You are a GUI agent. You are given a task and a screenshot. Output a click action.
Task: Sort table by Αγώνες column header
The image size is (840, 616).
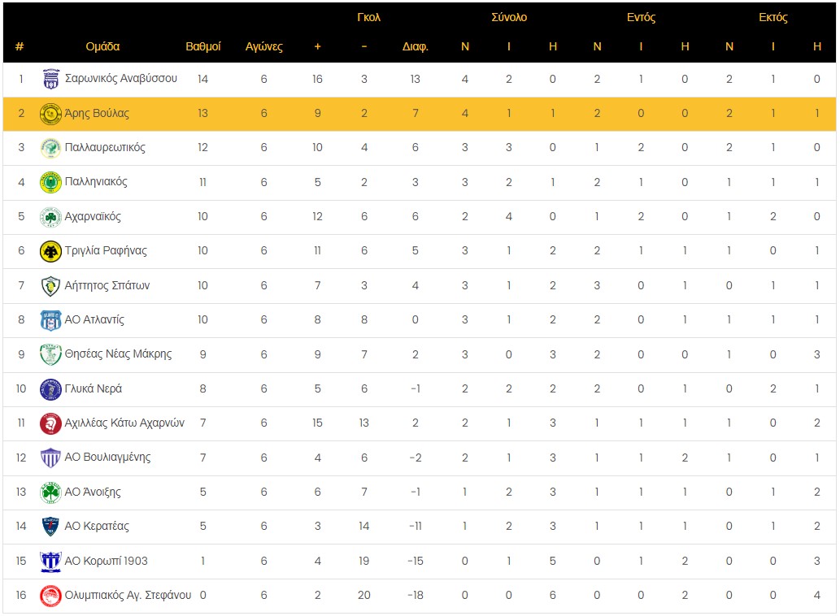tap(264, 46)
